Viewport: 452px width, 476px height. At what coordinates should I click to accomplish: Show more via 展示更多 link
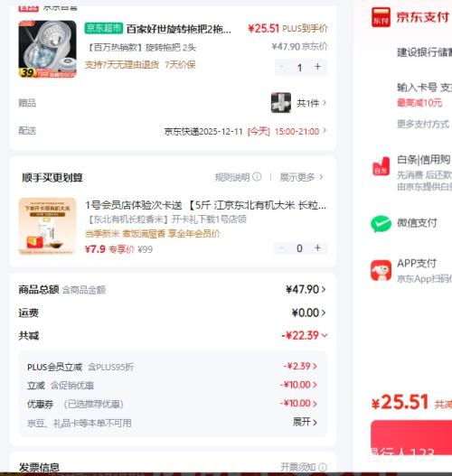(x=301, y=177)
